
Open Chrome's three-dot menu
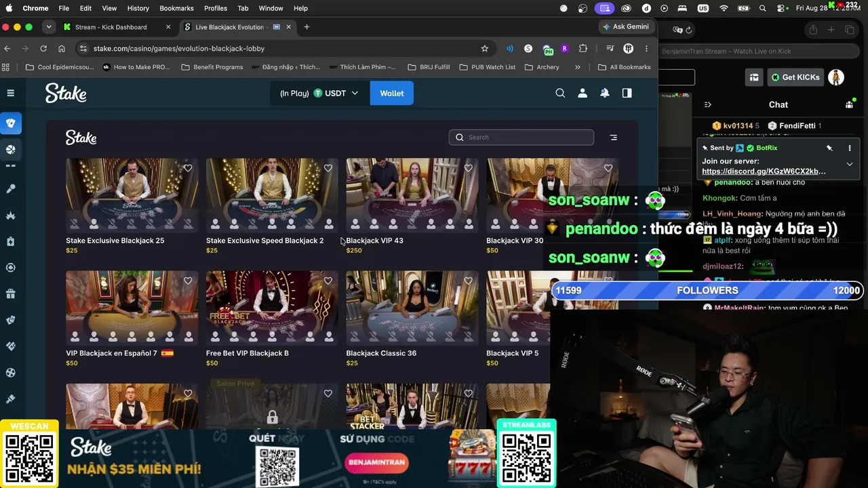coord(646,49)
